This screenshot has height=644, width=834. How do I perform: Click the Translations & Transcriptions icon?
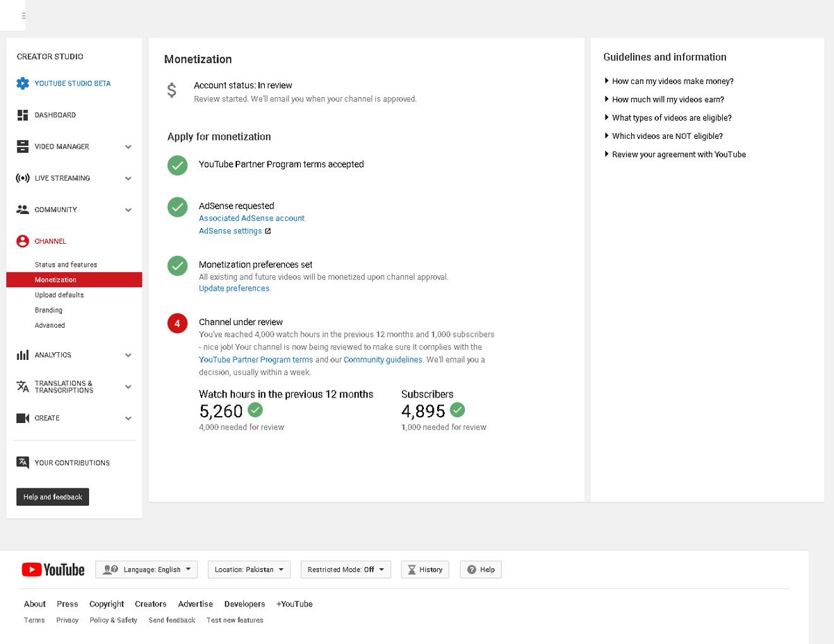[22, 387]
